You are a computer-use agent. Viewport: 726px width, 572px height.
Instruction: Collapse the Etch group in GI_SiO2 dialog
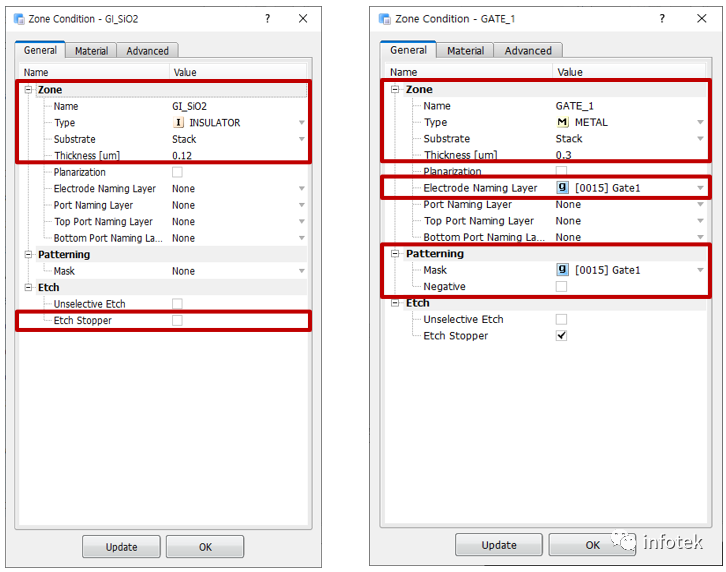coord(28,287)
